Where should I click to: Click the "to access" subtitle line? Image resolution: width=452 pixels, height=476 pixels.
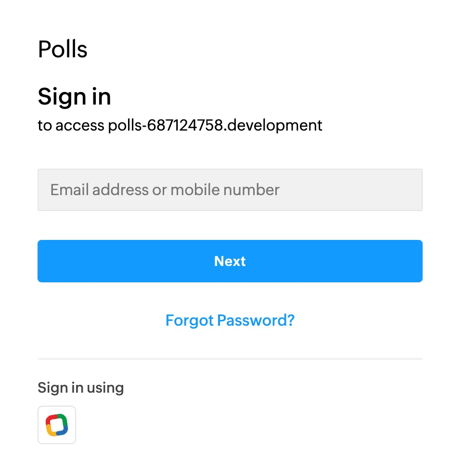coord(180,126)
